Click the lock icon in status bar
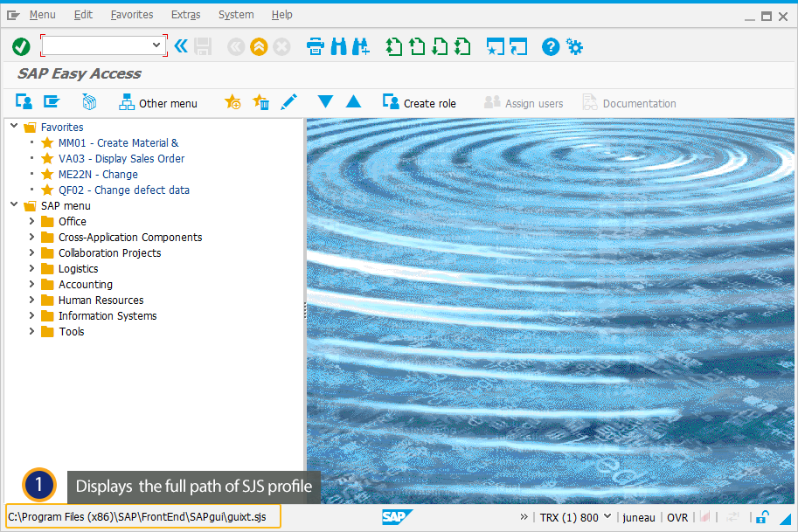The height and width of the screenshot is (532, 798). tap(762, 517)
